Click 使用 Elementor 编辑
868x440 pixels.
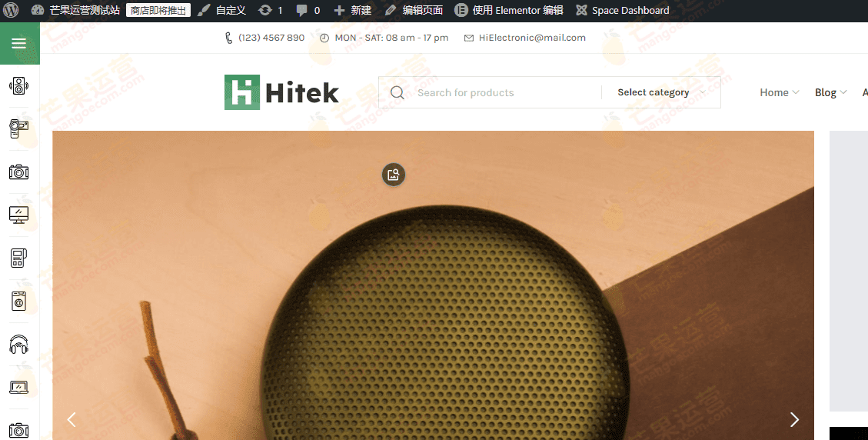[509, 11]
